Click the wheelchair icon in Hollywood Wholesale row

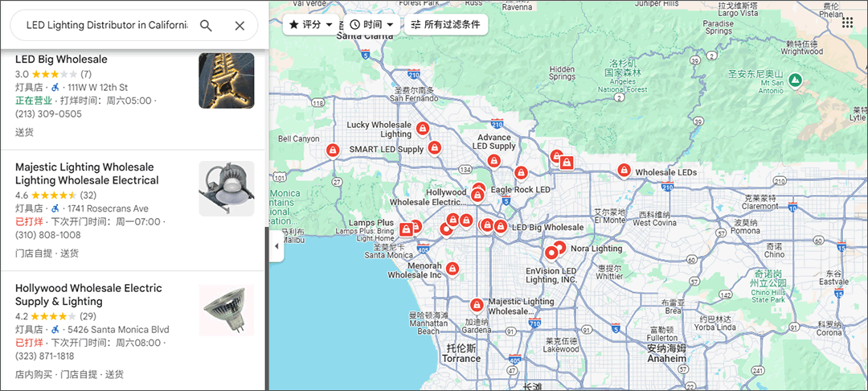[x=55, y=330]
